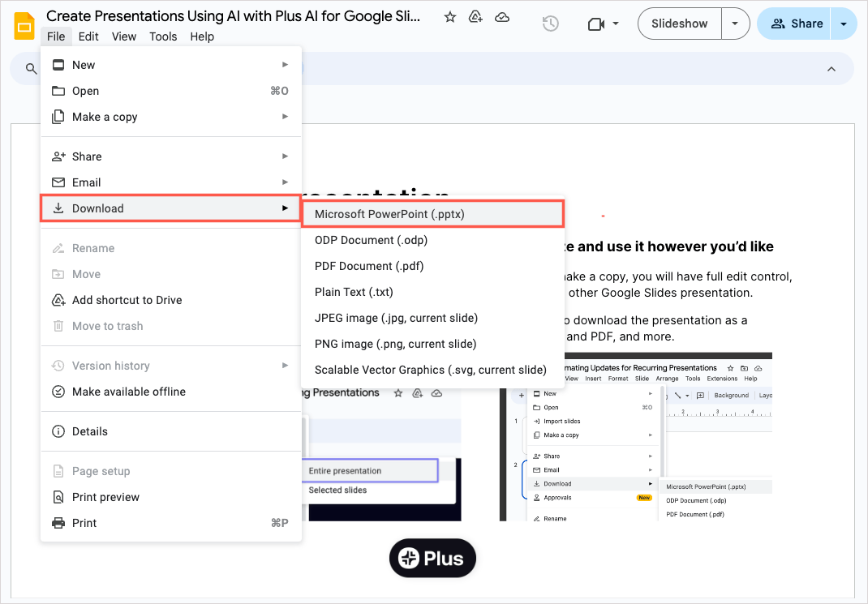Viewport: 868px width, 604px height.
Task: Click the Details info circle icon
Action: 58,431
